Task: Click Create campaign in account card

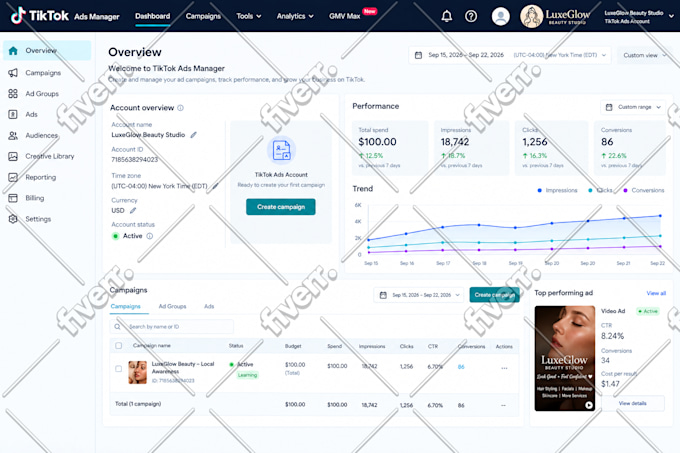Action: click(x=281, y=207)
